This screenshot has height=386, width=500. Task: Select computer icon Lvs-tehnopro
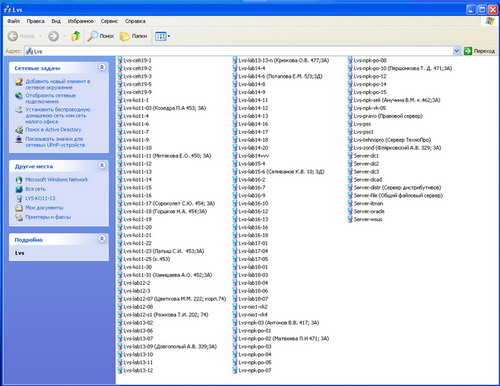[350, 140]
